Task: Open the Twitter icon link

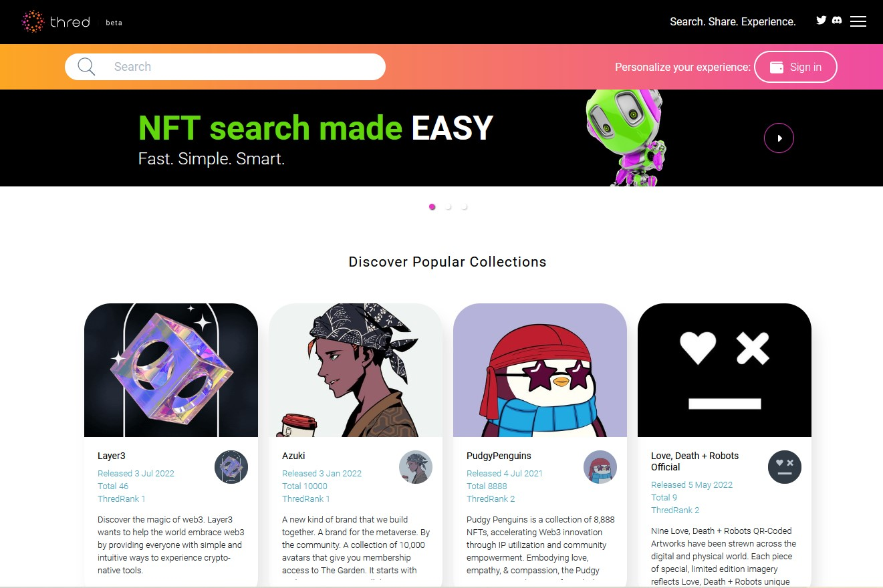Action: tap(822, 20)
